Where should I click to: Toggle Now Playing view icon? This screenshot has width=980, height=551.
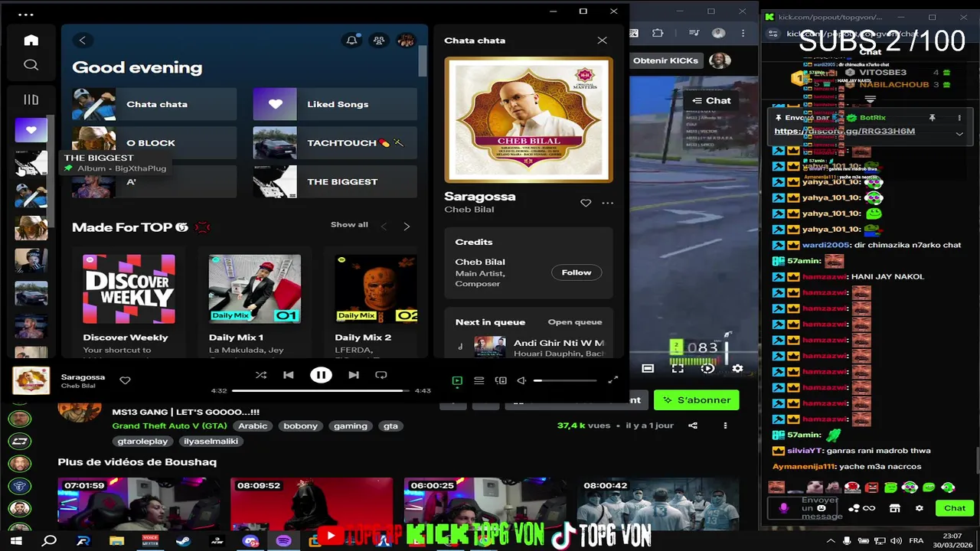point(457,380)
